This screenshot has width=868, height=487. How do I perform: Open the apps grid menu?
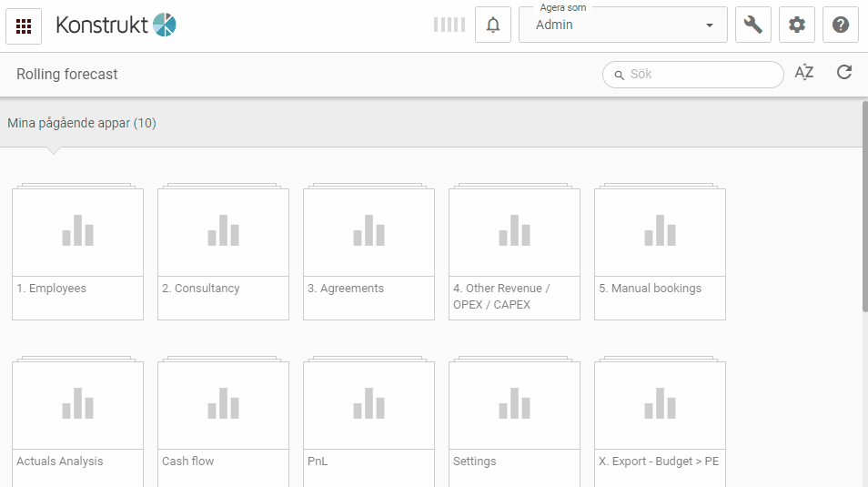click(x=24, y=25)
